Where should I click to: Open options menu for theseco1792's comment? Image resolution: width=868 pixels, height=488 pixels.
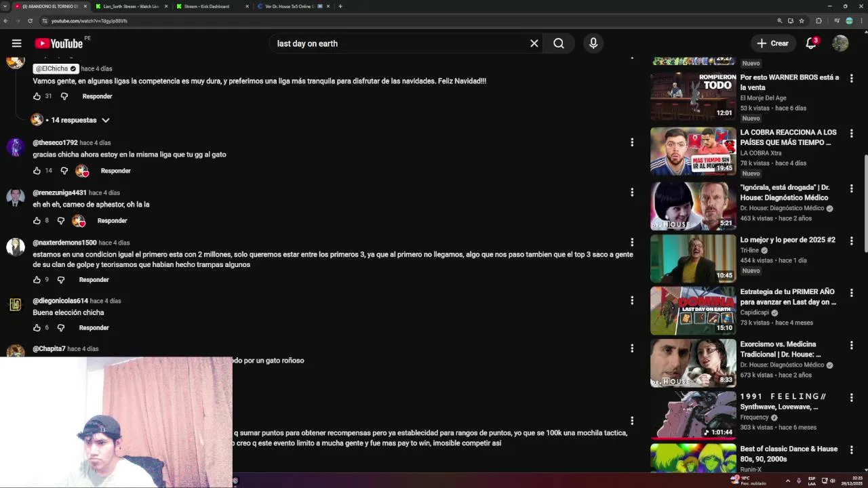632,142
